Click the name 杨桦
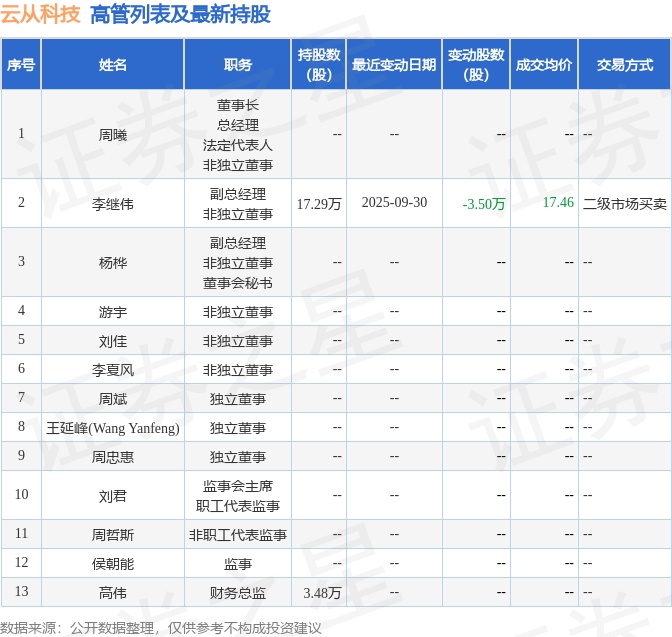 tap(113, 263)
